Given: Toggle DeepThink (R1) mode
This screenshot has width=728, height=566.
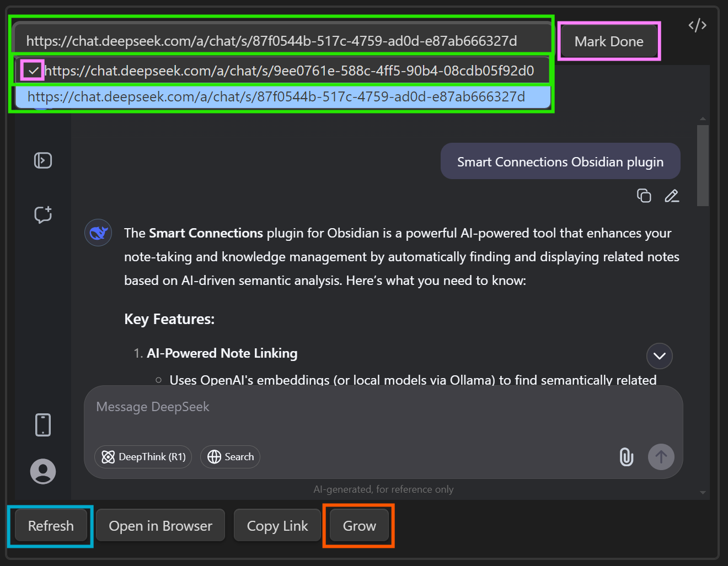Looking at the screenshot, I should coord(143,457).
